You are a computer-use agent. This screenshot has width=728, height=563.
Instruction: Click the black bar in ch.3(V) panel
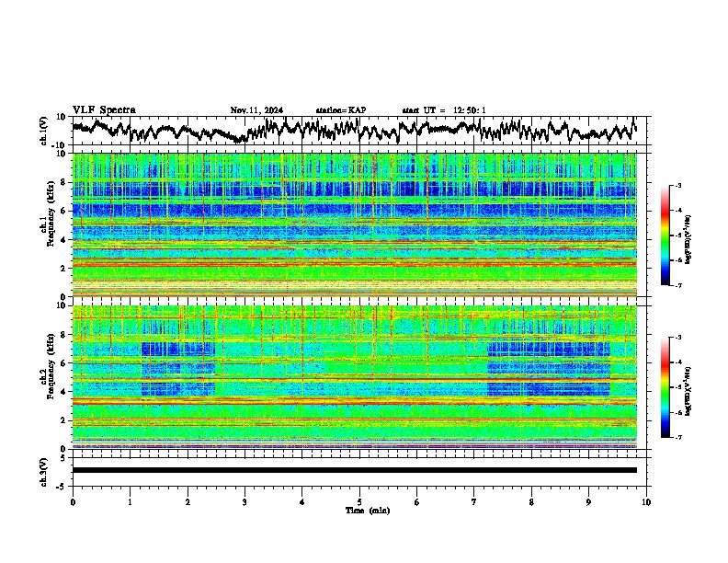click(355, 470)
